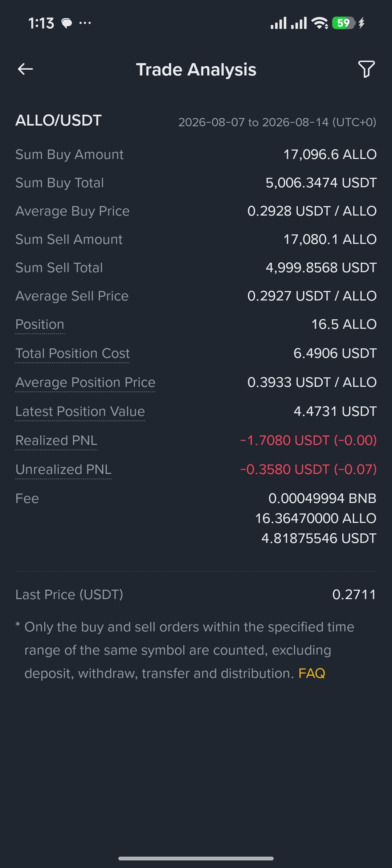Tap the Trade Analysis page title
Image resolution: width=392 pixels, height=868 pixels.
pos(196,70)
